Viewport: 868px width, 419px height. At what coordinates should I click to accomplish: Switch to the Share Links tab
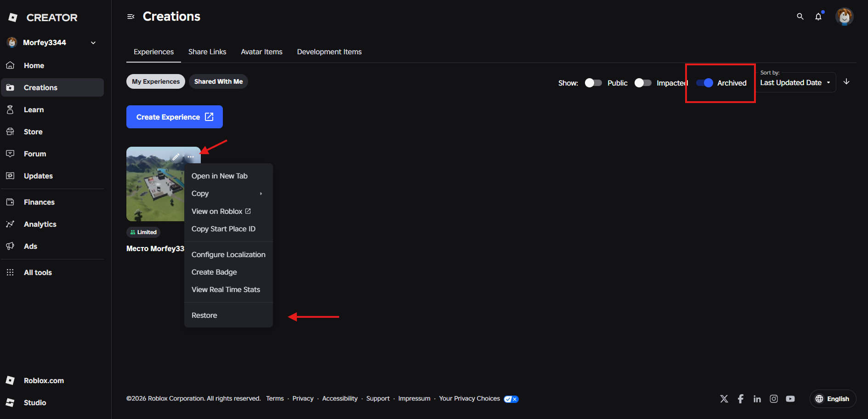coord(207,52)
